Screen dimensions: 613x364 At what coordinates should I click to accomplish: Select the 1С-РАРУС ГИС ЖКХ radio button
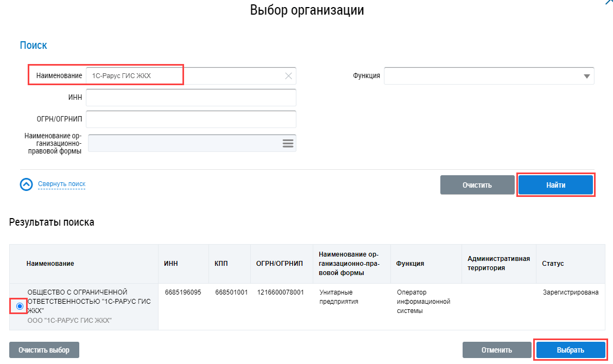coord(20,306)
